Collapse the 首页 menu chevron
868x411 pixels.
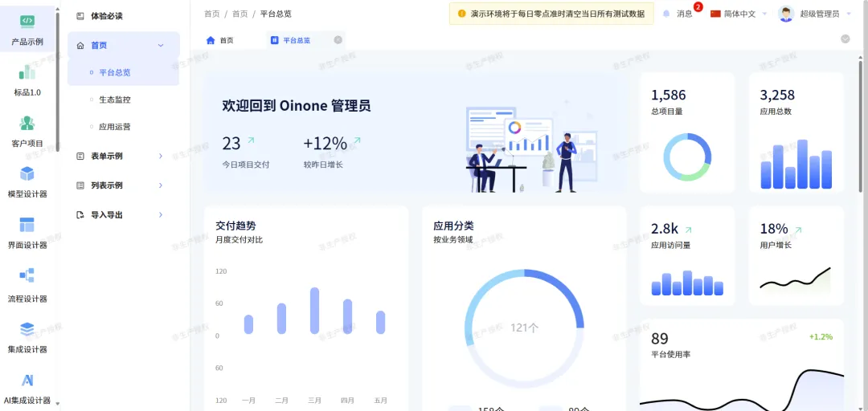pyautogui.click(x=161, y=46)
